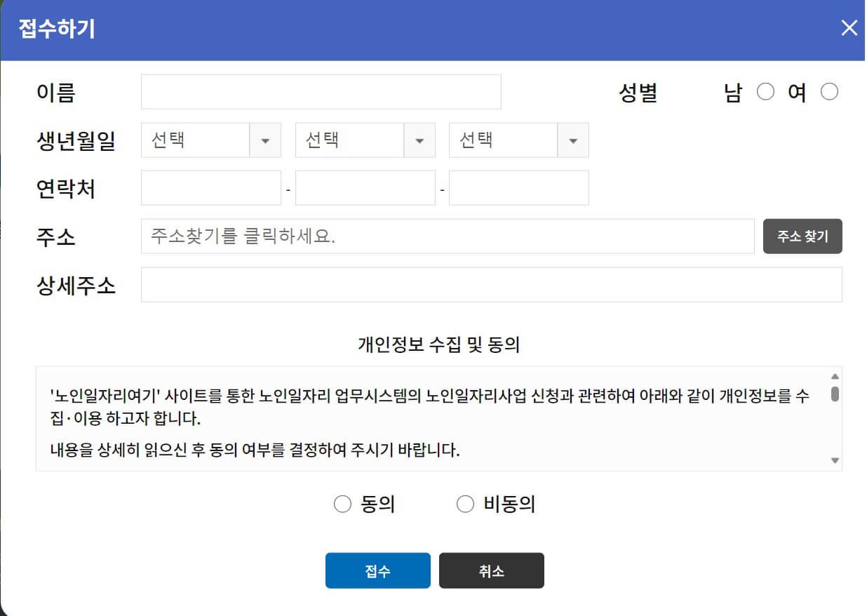867x616 pixels.
Task: Select the 남 gender radio button
Action: (765, 91)
